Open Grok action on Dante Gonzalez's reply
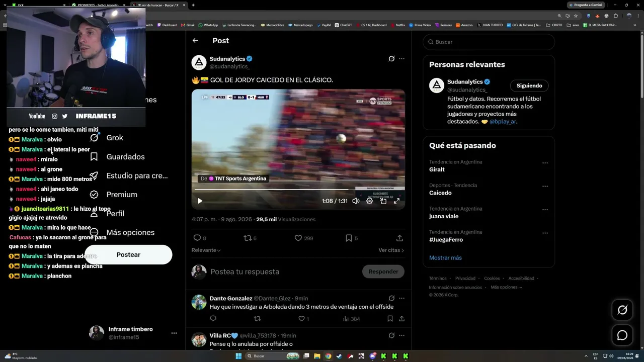Image resolution: width=644 pixels, height=362 pixels. coord(391,298)
